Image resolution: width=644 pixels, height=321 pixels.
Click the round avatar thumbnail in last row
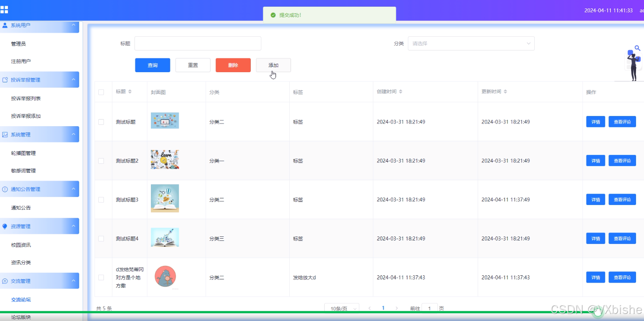[165, 276]
